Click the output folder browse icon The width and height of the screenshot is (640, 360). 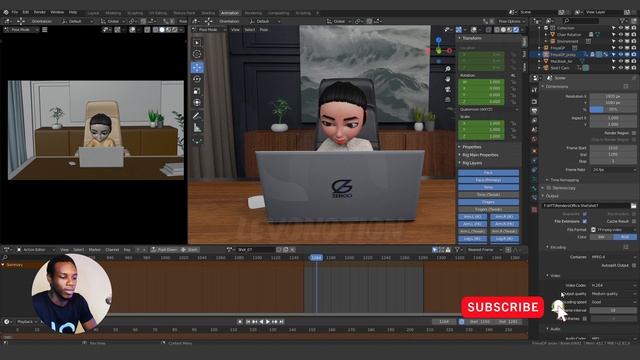(x=633, y=206)
